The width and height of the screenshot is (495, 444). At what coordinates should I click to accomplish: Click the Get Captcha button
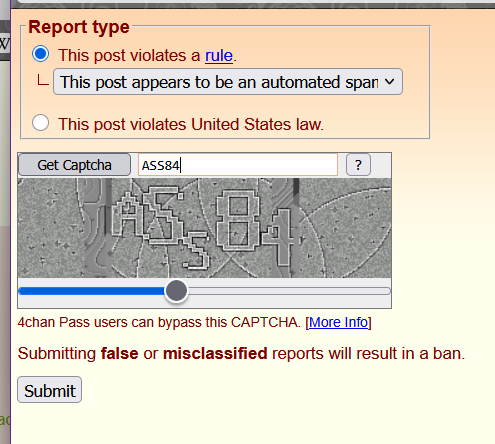(x=74, y=165)
